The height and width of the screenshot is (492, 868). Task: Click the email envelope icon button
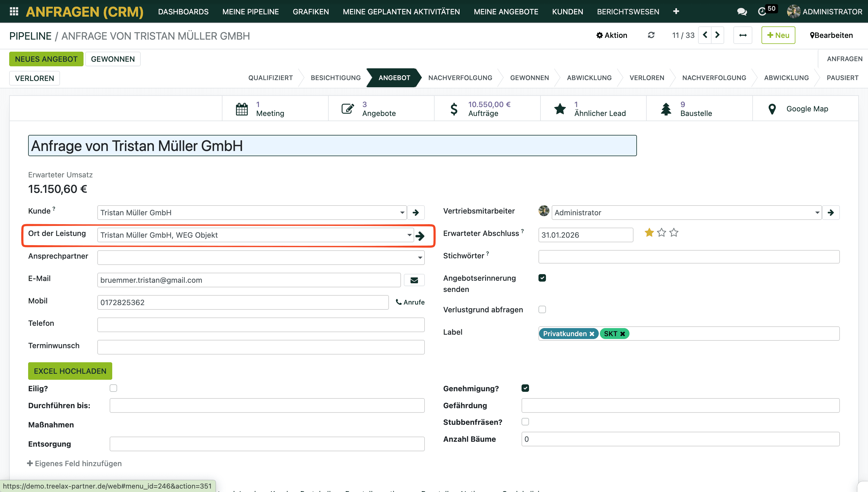point(414,280)
